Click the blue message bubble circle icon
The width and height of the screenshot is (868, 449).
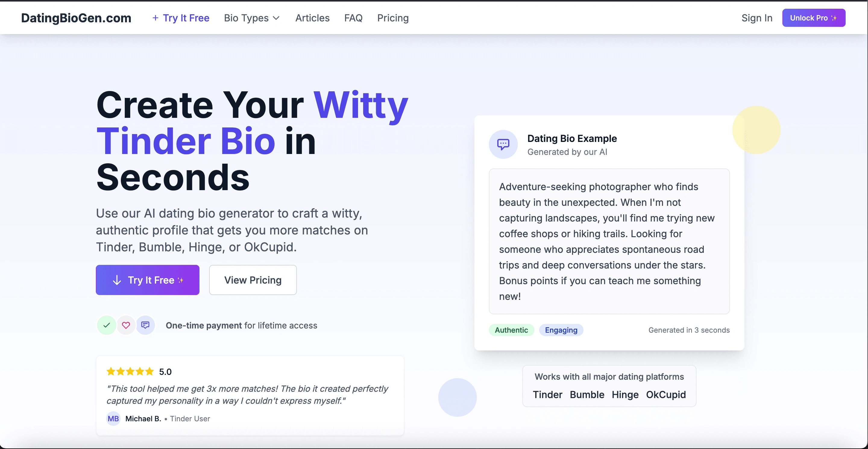coord(145,325)
